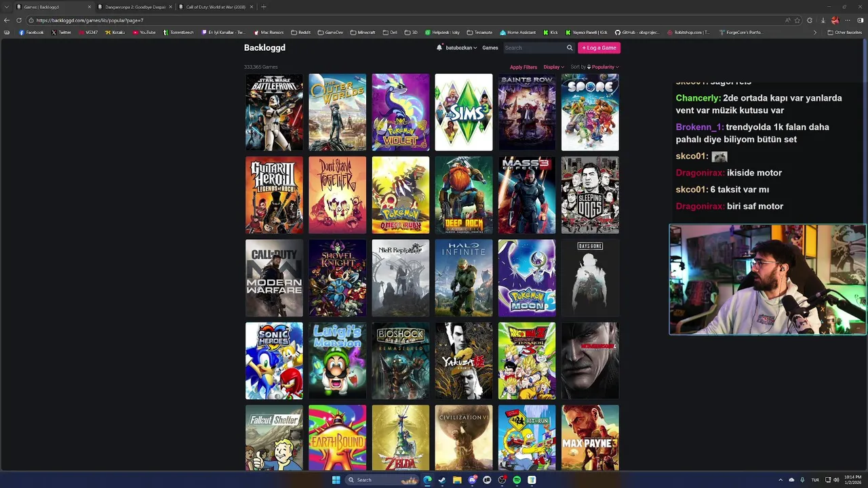868x488 pixels.
Task: Open Deep Rock Galactic cover
Action: point(464,195)
